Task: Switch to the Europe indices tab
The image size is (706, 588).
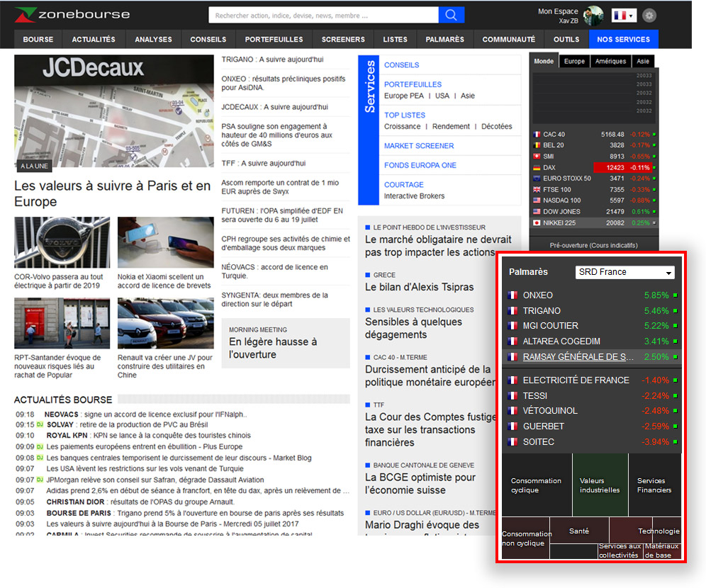Action: [575, 61]
